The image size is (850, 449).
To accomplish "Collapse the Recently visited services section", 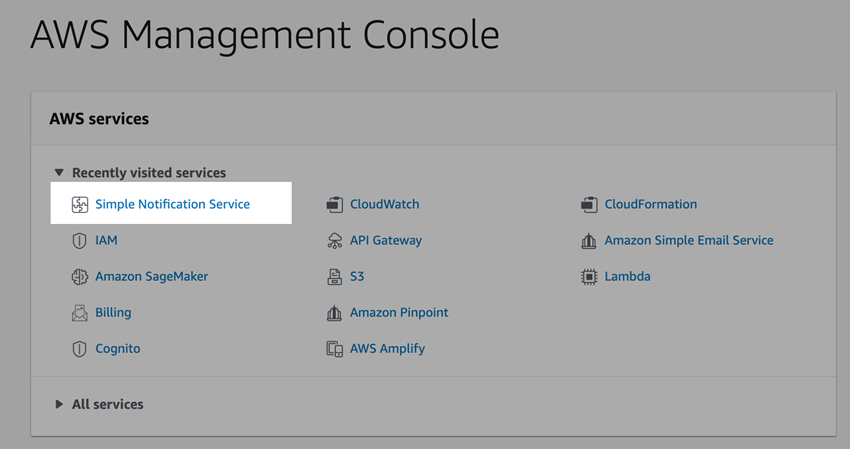I will click(x=59, y=173).
